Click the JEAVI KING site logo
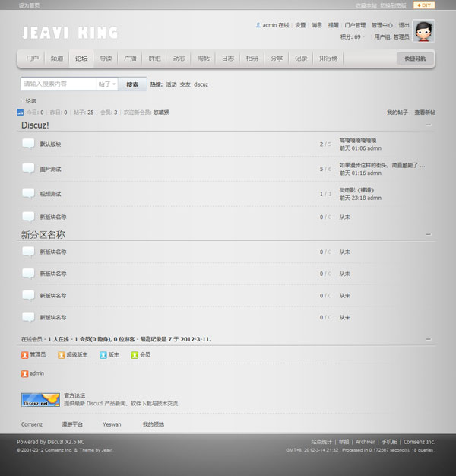456x476 pixels. (x=70, y=33)
